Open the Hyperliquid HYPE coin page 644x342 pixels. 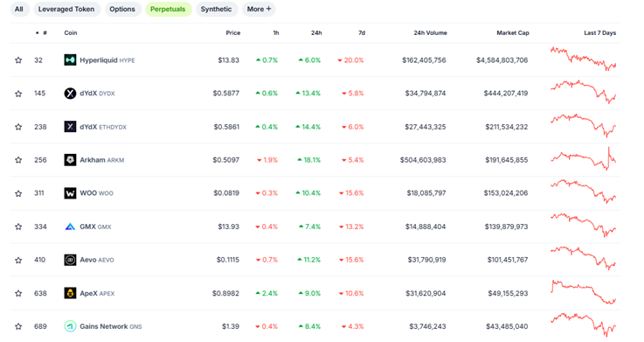[x=107, y=60]
